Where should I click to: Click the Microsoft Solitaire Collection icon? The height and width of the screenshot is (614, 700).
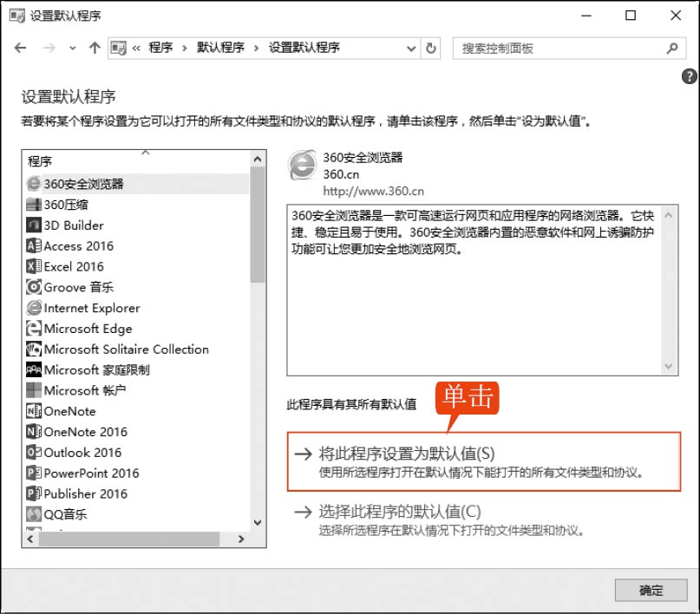(x=34, y=349)
